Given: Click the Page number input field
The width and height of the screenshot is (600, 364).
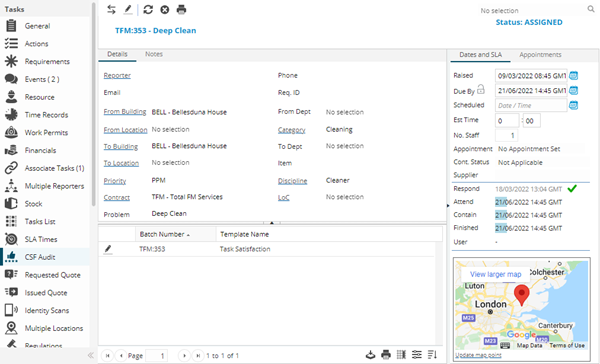Looking at the screenshot, I should click(157, 356).
